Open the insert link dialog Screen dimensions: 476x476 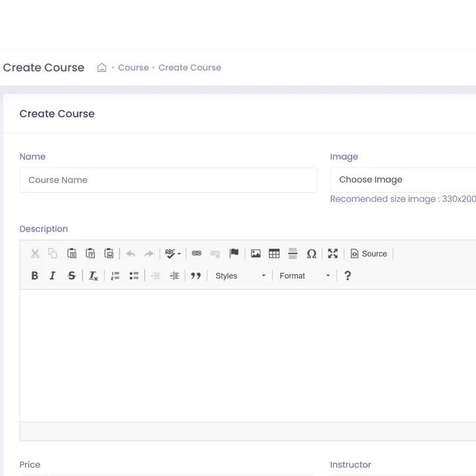click(197, 254)
